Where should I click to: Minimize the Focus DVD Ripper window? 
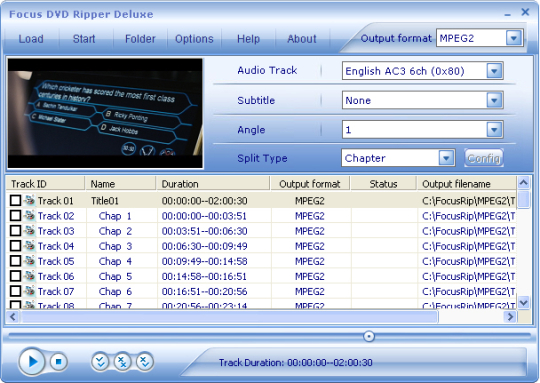(508, 14)
